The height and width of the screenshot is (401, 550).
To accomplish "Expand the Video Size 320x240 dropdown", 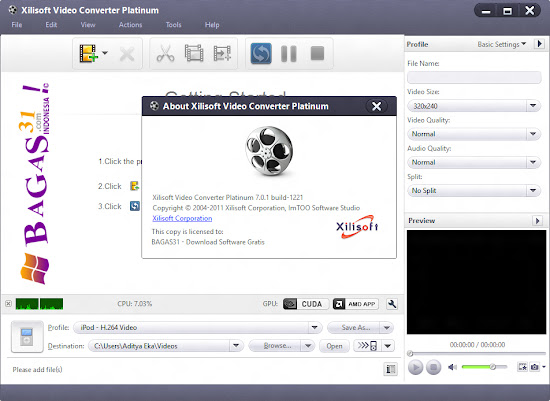I will (x=474, y=106).
